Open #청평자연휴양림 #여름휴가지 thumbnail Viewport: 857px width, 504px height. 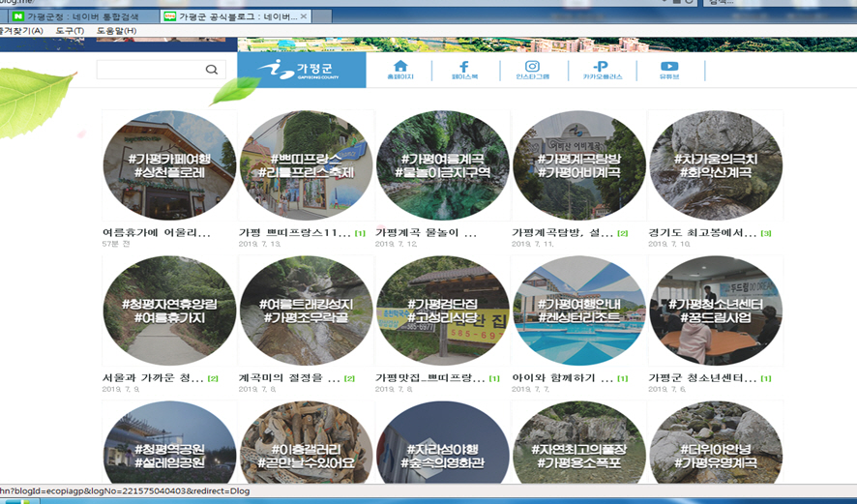pos(169,311)
